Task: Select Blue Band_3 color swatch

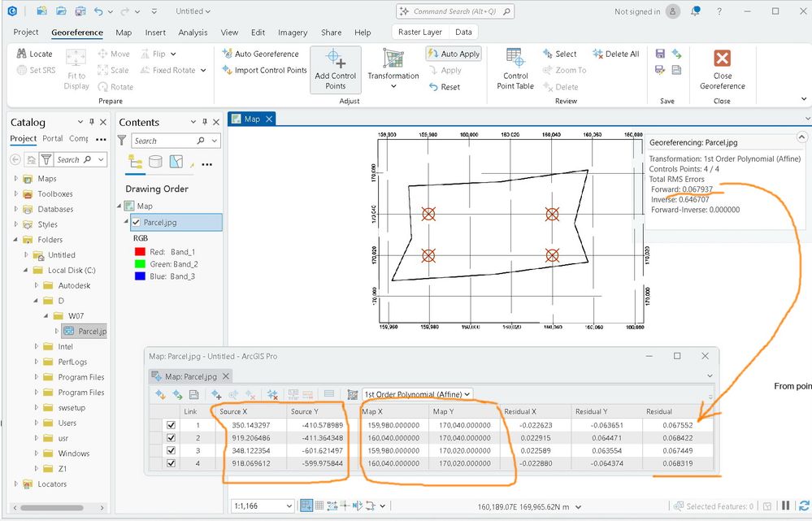Action: pyautogui.click(x=140, y=276)
